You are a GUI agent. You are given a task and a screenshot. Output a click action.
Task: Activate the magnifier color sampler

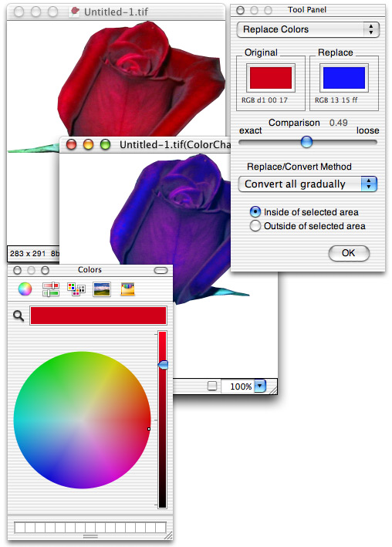point(19,316)
